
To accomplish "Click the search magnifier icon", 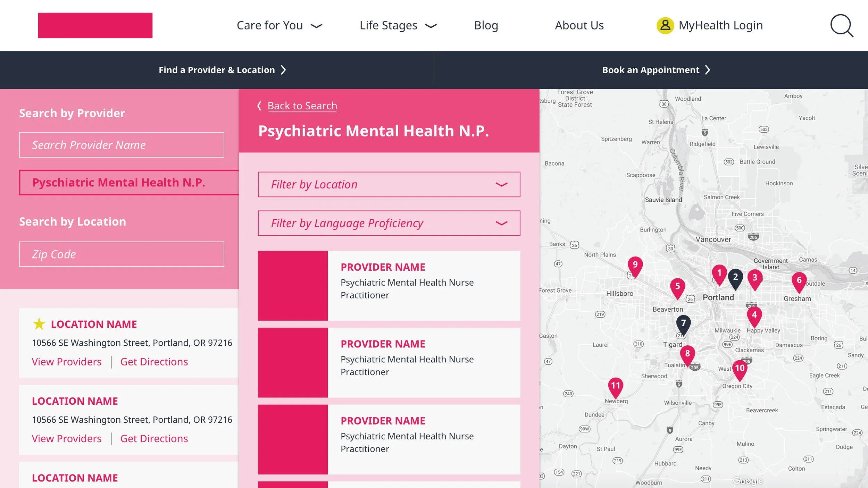I will point(841,25).
